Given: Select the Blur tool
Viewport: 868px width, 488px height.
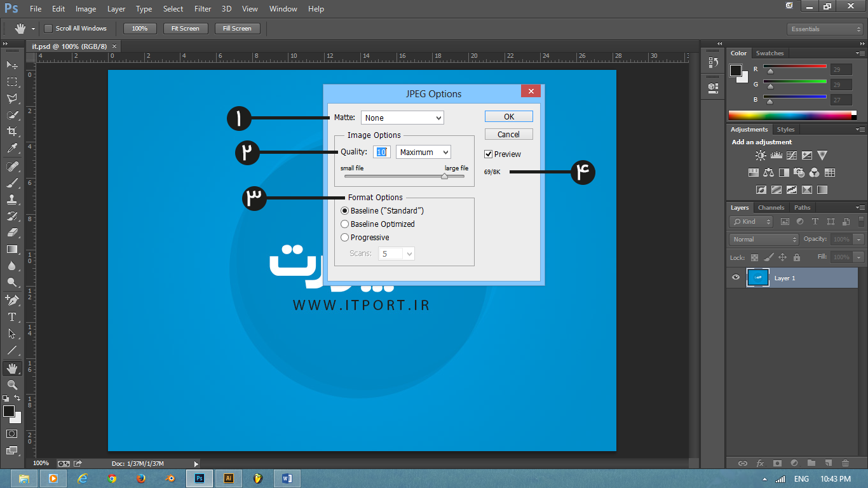Looking at the screenshot, I should click(12, 266).
